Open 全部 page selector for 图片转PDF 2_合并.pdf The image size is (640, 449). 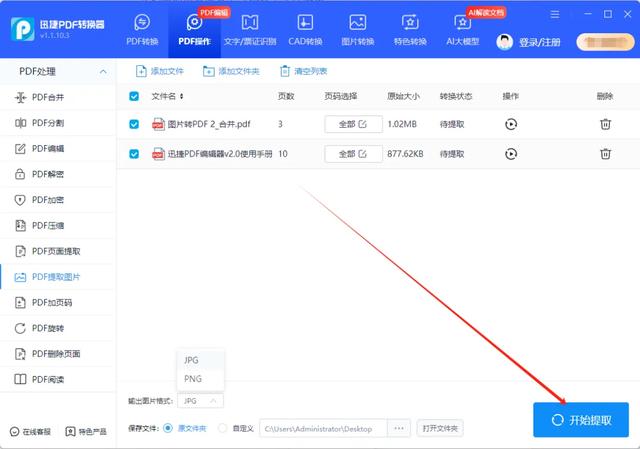click(353, 124)
